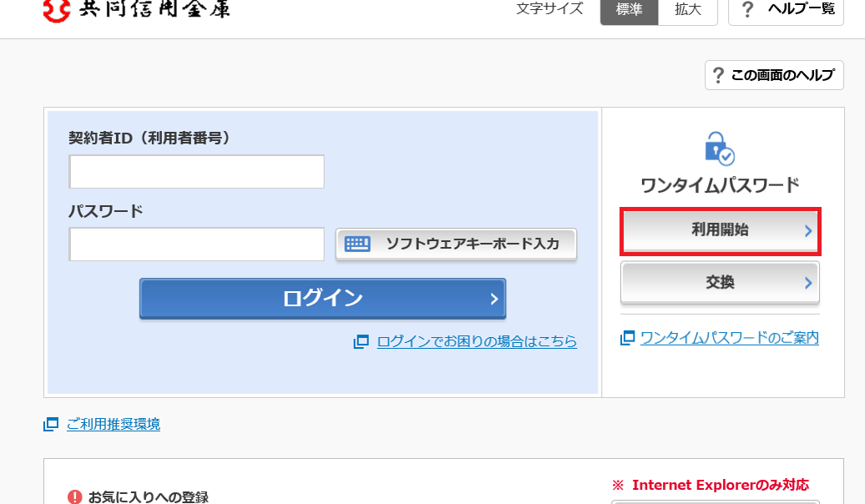
Task: Click the chevron arrow on the 交換 button
Action: tap(807, 283)
